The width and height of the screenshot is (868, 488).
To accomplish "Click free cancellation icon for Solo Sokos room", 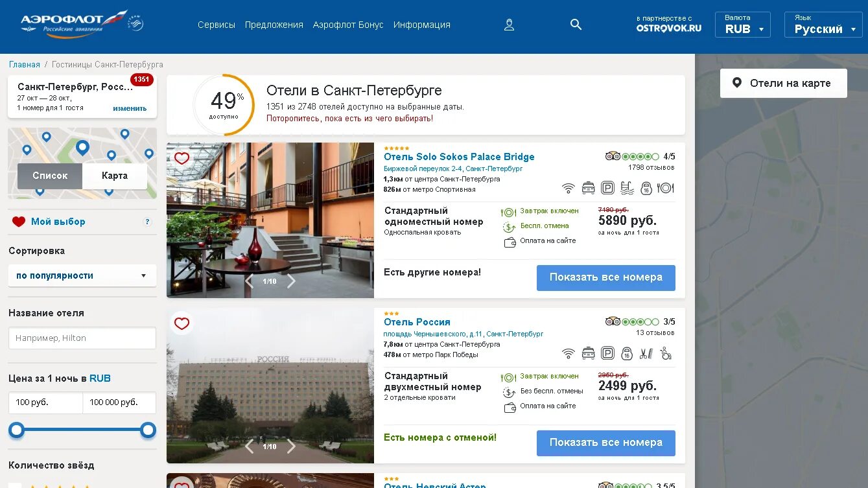I will [509, 227].
